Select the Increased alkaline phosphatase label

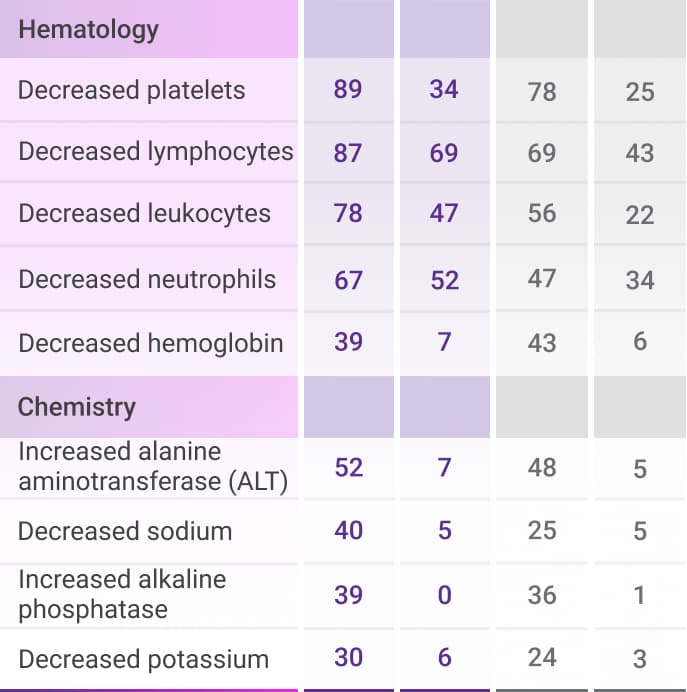coord(122,594)
